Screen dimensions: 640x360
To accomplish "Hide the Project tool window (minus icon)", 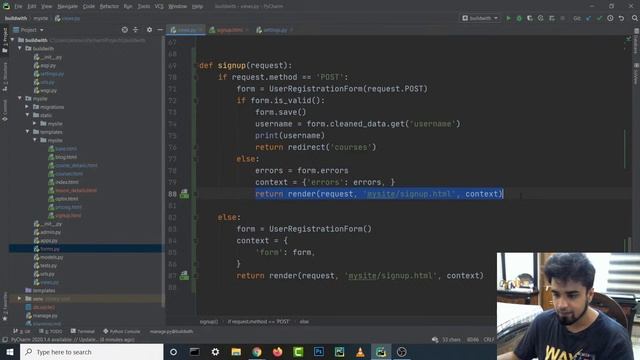I will point(160,30).
